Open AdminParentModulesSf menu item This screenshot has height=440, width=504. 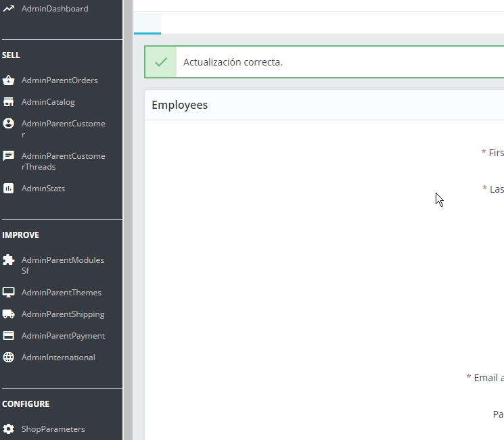point(63,266)
